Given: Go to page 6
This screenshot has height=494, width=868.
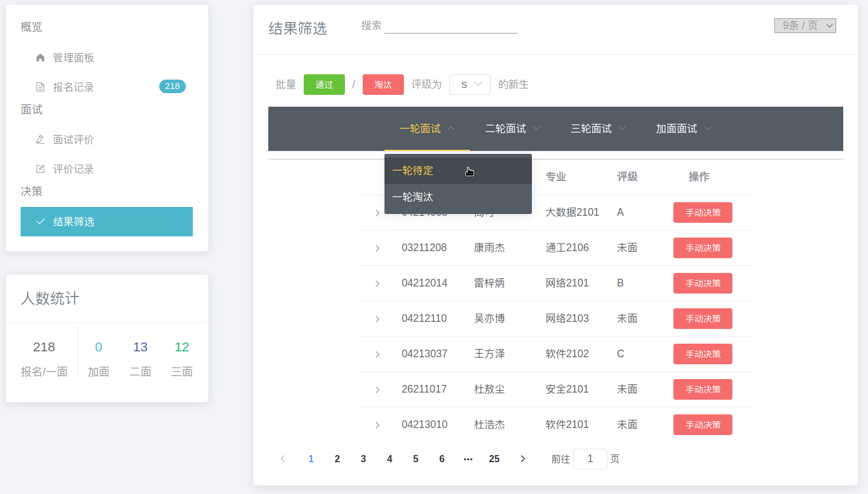Looking at the screenshot, I should tap(442, 459).
